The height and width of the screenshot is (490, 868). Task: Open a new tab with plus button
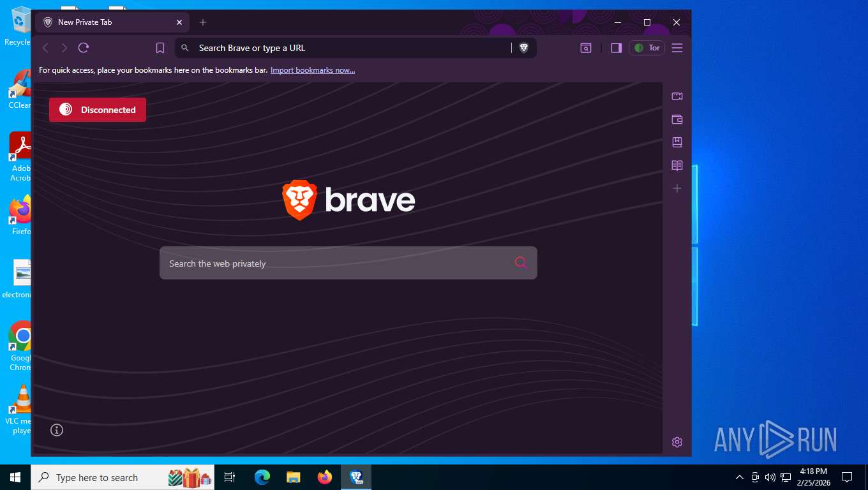[203, 22]
